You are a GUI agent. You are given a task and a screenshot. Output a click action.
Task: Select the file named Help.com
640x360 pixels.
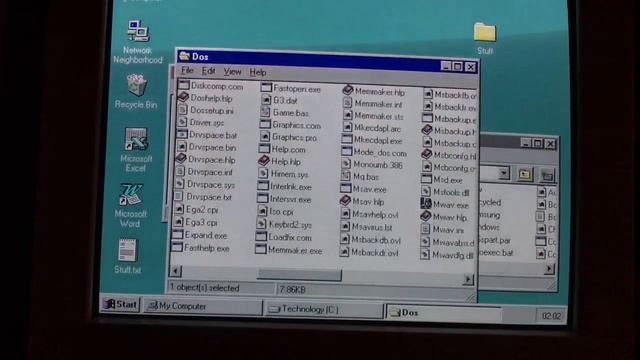[x=288, y=149]
